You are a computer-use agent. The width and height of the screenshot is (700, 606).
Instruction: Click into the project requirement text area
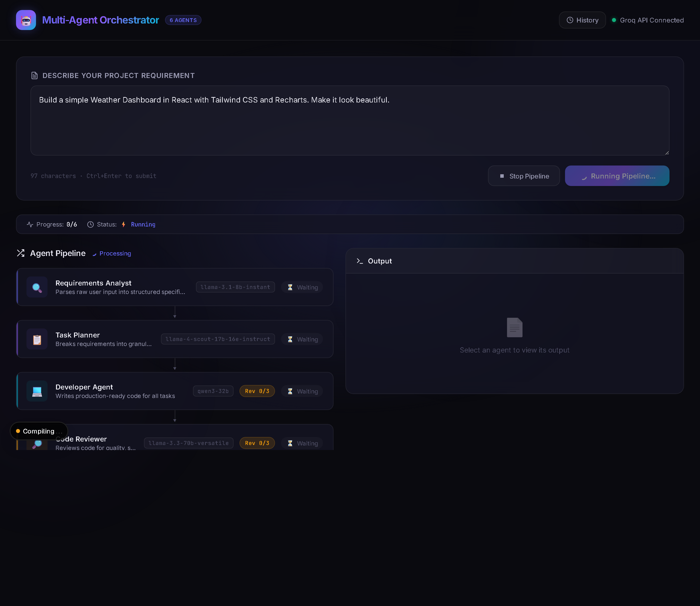pyautogui.click(x=350, y=121)
